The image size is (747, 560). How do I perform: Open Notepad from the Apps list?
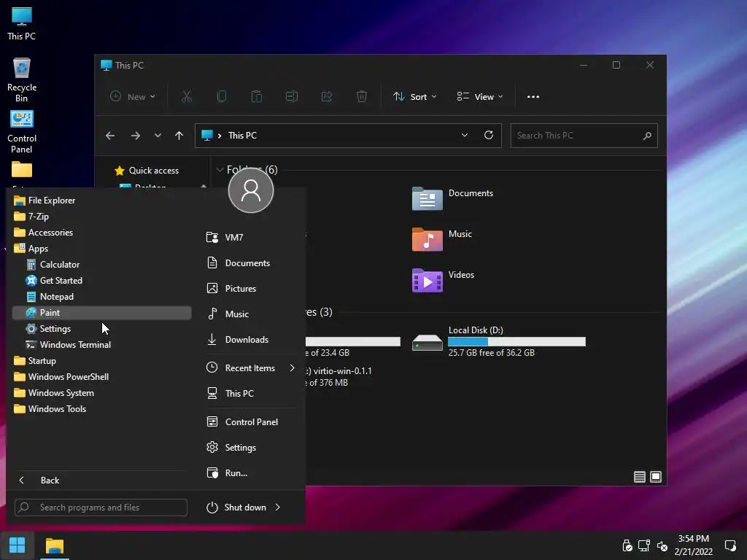[101, 297]
